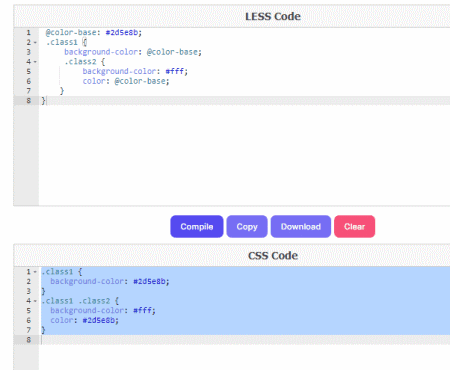Select line number 8 in LESS editor gutter

[29, 101]
